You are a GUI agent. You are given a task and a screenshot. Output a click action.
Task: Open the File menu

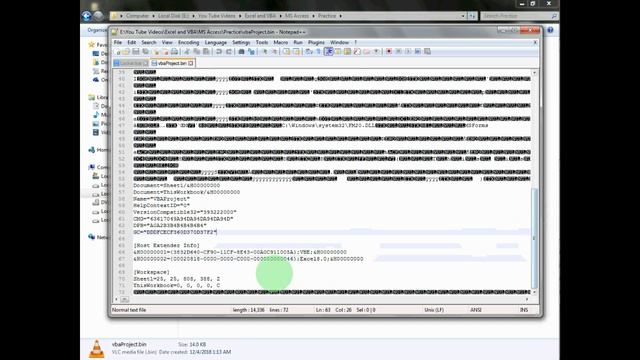click(118, 42)
